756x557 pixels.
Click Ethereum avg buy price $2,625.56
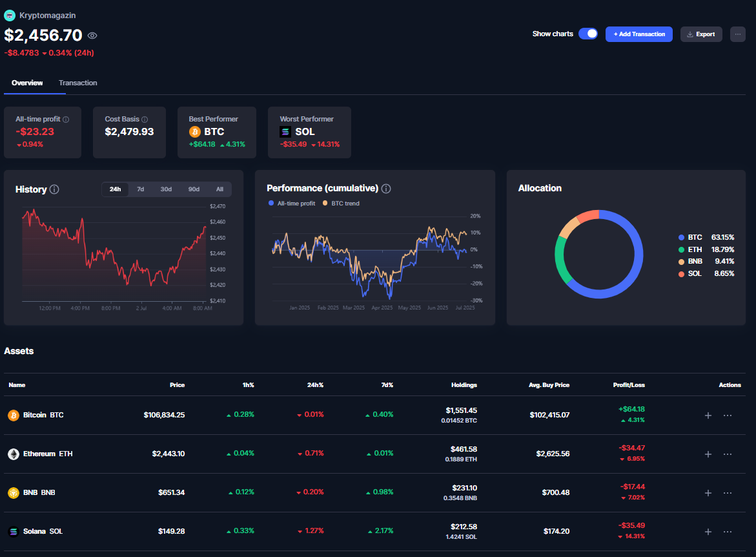point(553,454)
